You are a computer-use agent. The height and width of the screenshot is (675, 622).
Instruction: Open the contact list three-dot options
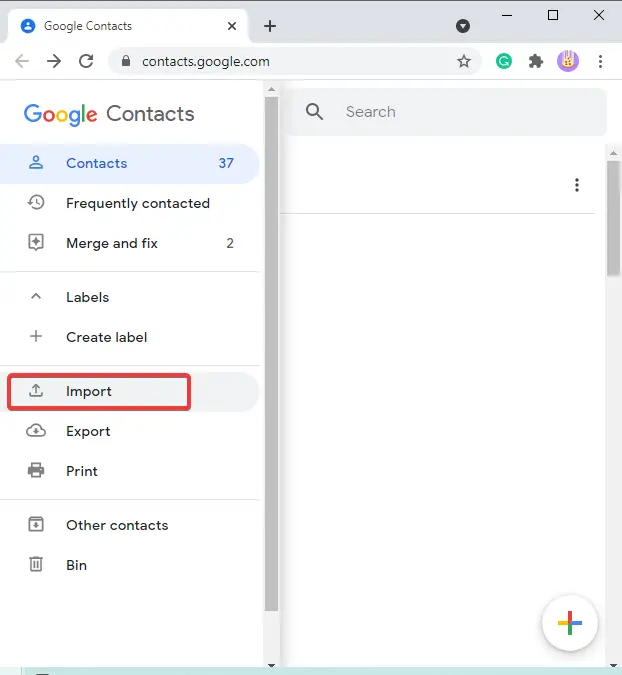tap(577, 185)
